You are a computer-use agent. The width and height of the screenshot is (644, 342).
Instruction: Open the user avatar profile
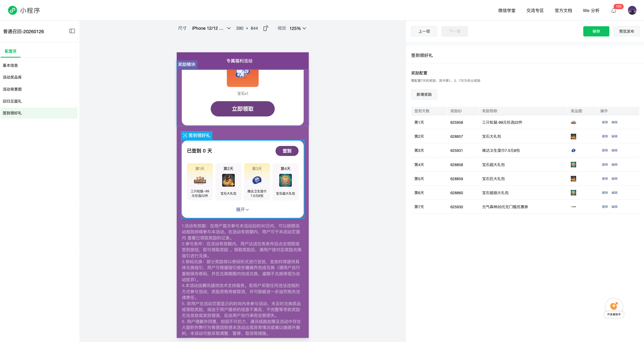coord(632,11)
